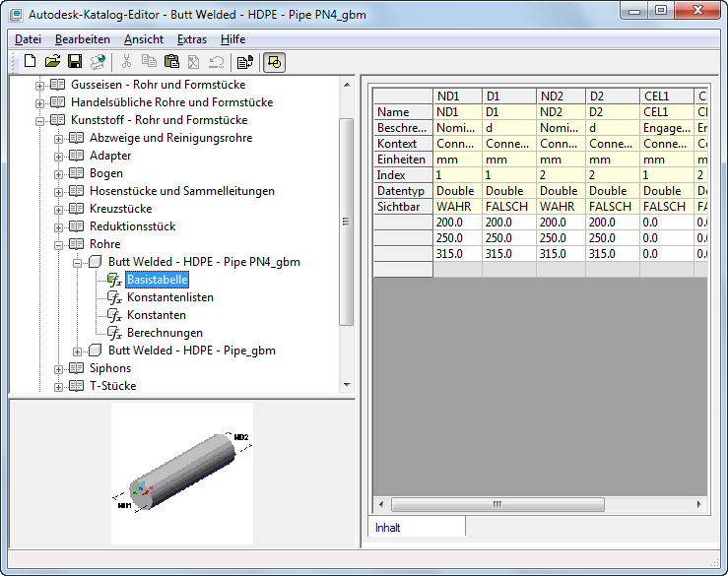Viewport: 728px width, 576px height.
Task: Click the ND1 column header
Action: (457, 96)
